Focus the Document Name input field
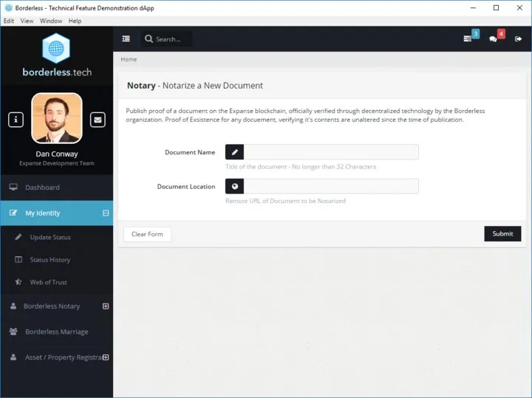Screen dimensions: 532x398 point(331,152)
